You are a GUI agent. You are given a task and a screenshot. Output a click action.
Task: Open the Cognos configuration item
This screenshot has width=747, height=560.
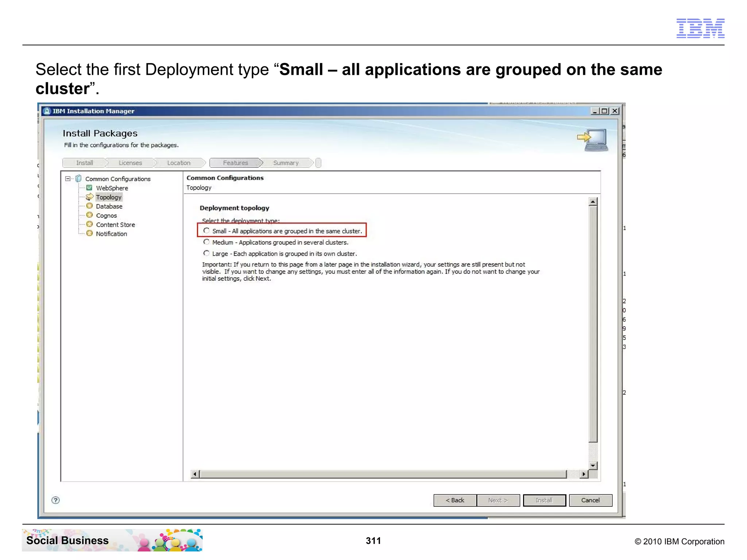click(x=106, y=215)
